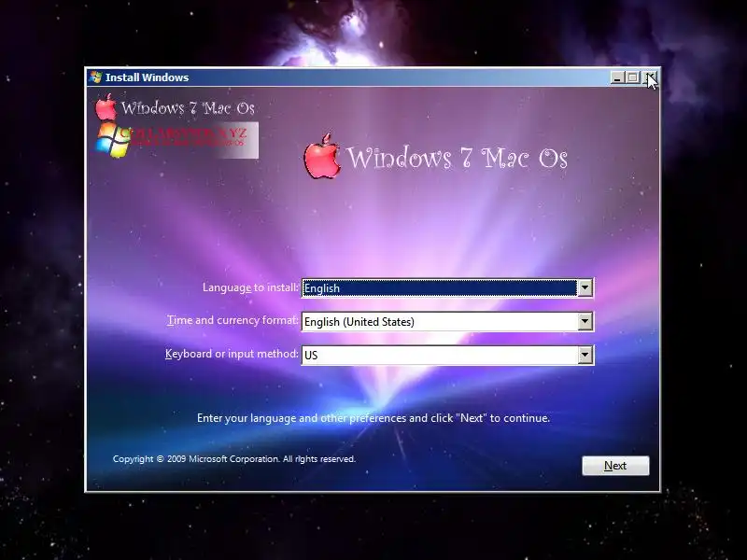Screen dimensions: 747x560
Task: Click the Windows flag icon in title bar
Action: (95, 77)
